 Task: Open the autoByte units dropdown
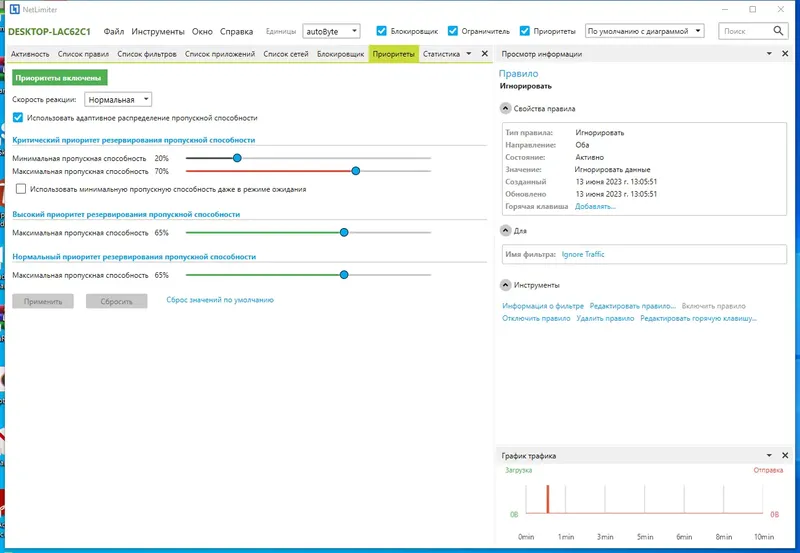pyautogui.click(x=331, y=31)
